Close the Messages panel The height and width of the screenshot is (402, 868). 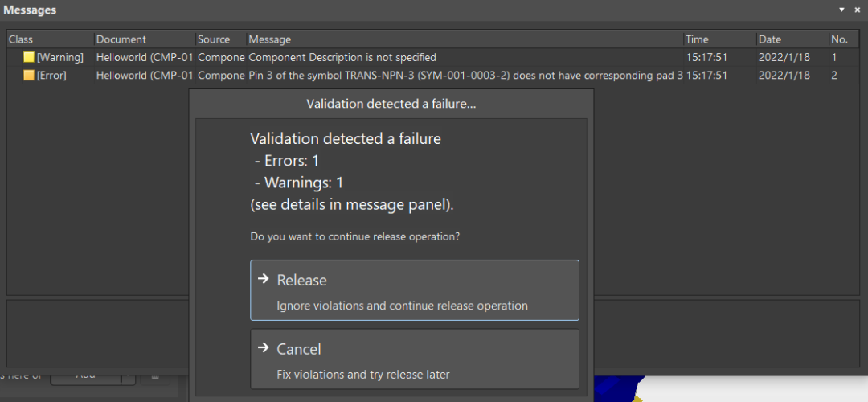858,10
